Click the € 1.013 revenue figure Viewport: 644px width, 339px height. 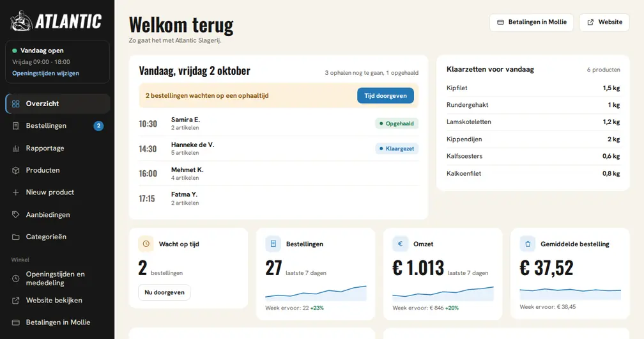418,268
